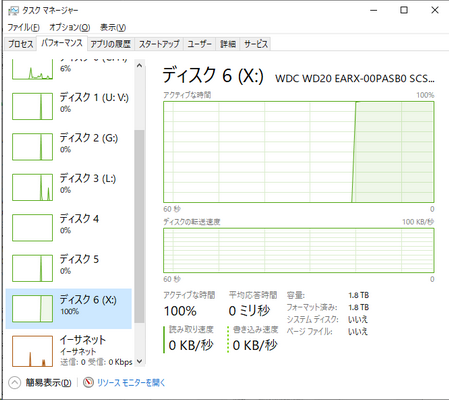449x400 pixels.
Task: Open the リソース モニターを開く link
Action: 131,383
